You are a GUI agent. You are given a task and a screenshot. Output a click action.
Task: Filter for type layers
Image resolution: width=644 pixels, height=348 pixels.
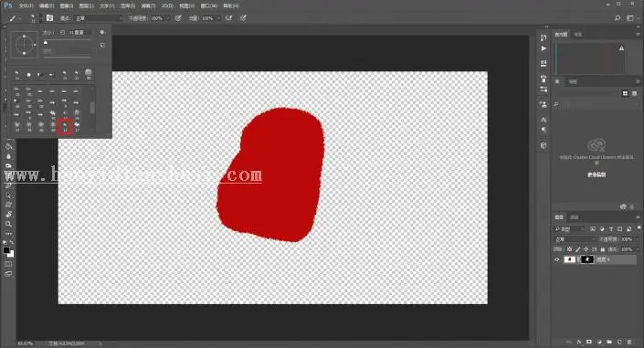coord(611,229)
